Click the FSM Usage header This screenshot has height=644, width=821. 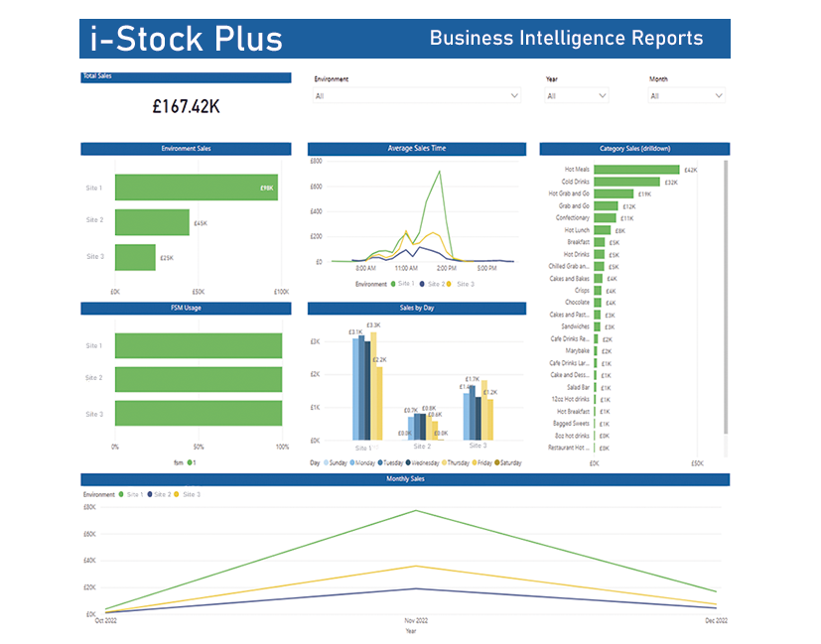[x=186, y=309]
